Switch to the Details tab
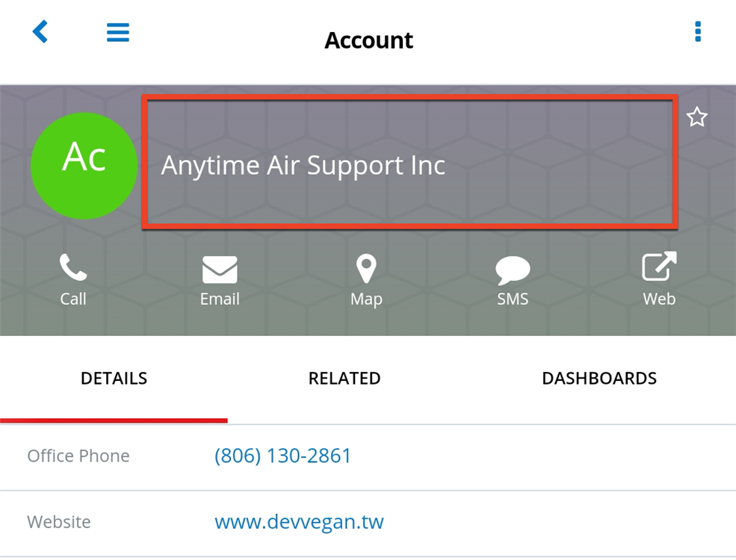 pos(114,379)
